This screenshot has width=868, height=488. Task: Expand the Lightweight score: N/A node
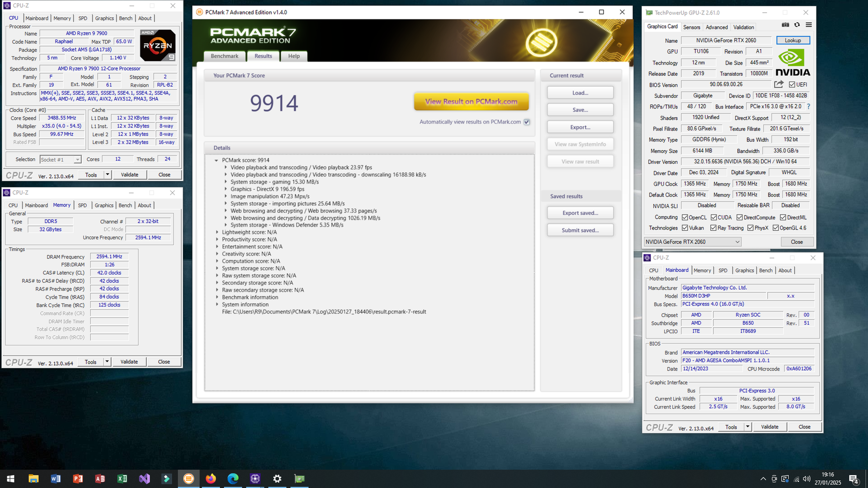pos(217,232)
